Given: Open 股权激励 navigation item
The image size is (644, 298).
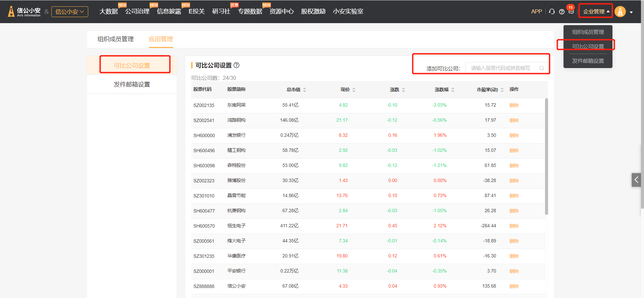Looking at the screenshot, I should [x=313, y=11].
